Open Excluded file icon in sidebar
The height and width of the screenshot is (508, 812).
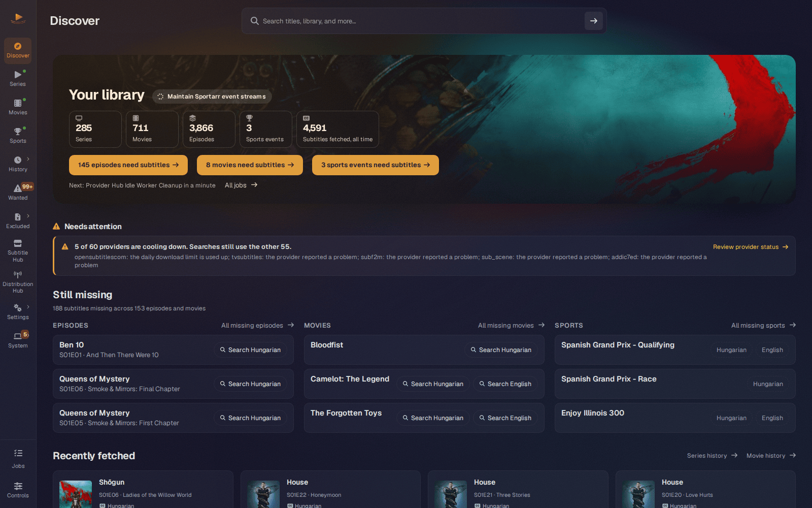click(18, 217)
